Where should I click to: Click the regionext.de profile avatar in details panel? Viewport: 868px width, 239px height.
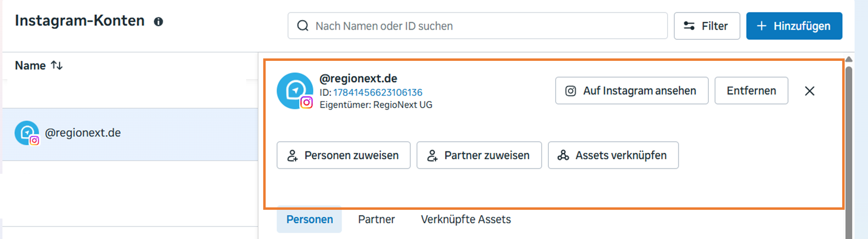[295, 91]
